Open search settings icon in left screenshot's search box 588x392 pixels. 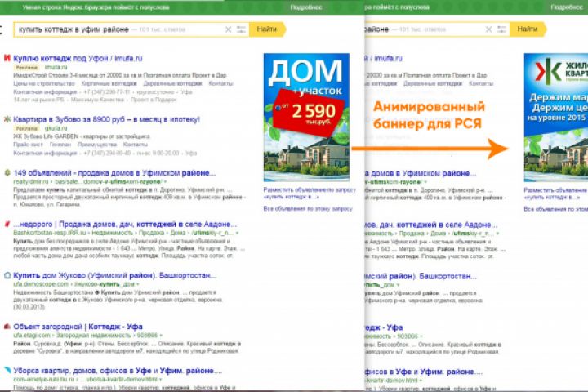(241, 29)
